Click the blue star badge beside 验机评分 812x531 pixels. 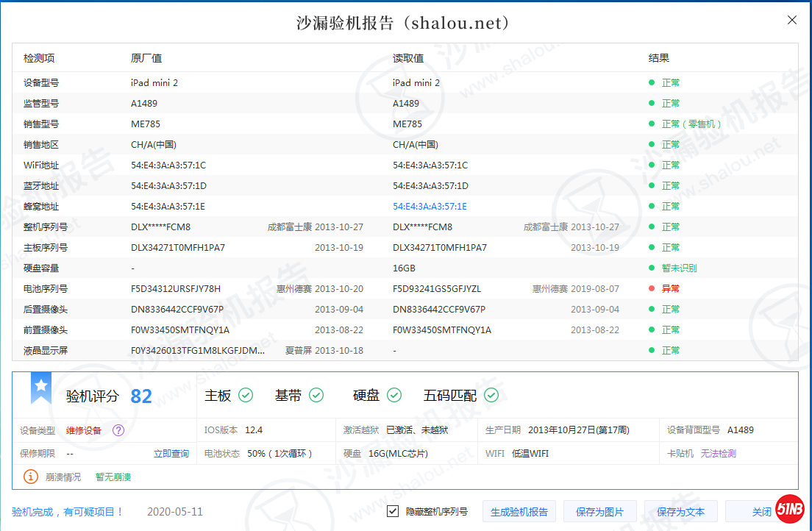41,388
